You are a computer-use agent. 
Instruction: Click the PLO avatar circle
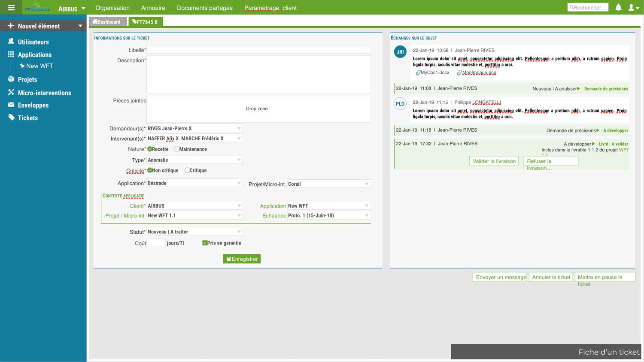click(x=400, y=104)
